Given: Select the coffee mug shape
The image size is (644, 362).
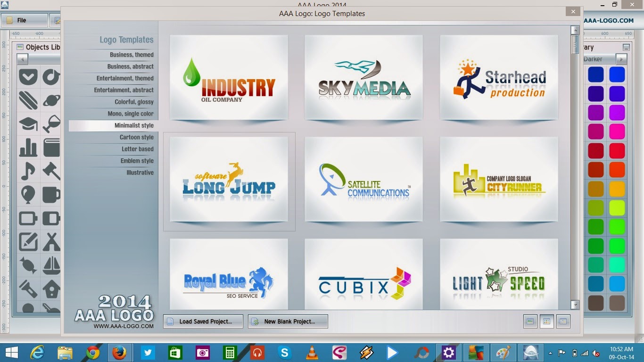Looking at the screenshot, I should pos(51,194).
